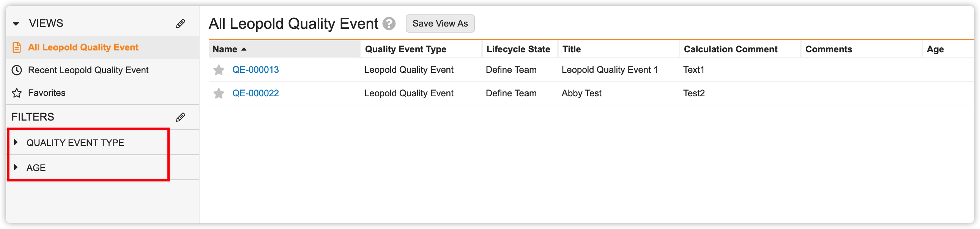Sort by the Name column header

click(225, 49)
